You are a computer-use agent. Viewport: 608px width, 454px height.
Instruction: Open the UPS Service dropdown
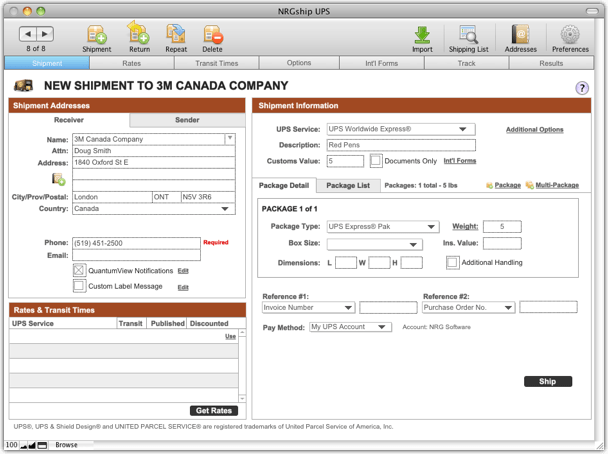[x=401, y=129]
